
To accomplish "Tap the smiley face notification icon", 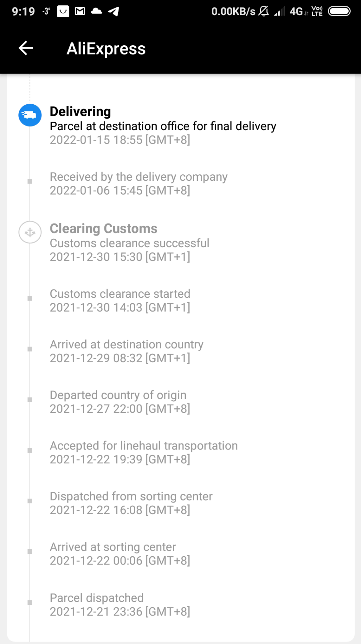I will point(63,11).
